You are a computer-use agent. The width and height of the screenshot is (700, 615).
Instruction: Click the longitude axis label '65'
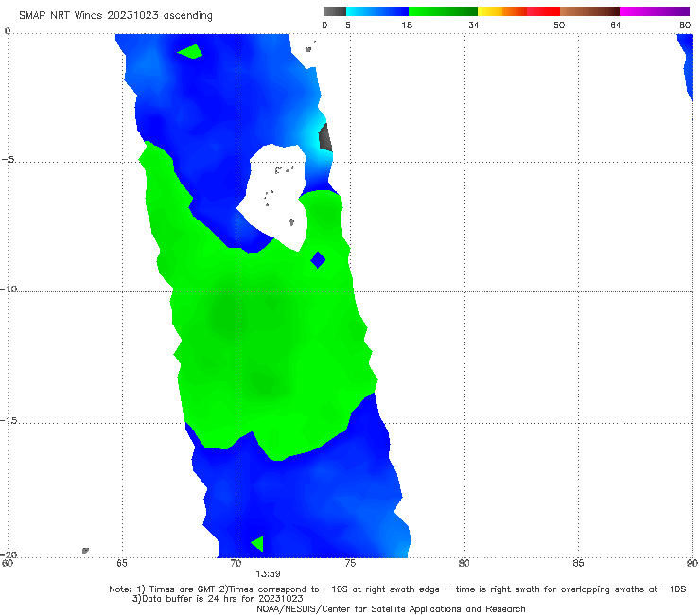pos(122,563)
